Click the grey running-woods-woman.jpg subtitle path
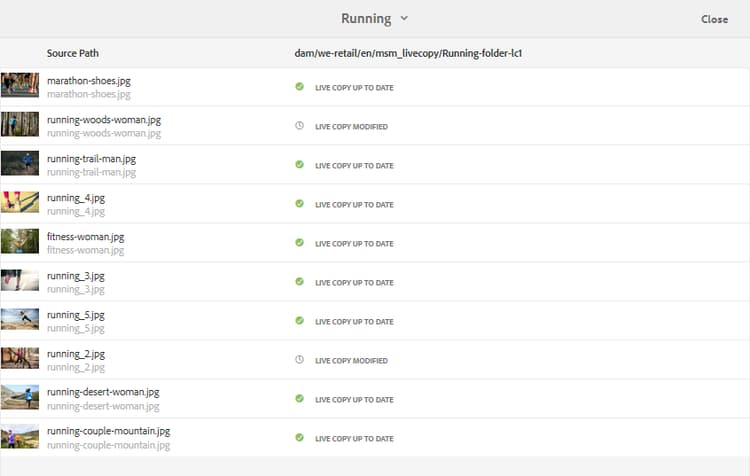Viewport: 750px width, 476px height. point(104,133)
